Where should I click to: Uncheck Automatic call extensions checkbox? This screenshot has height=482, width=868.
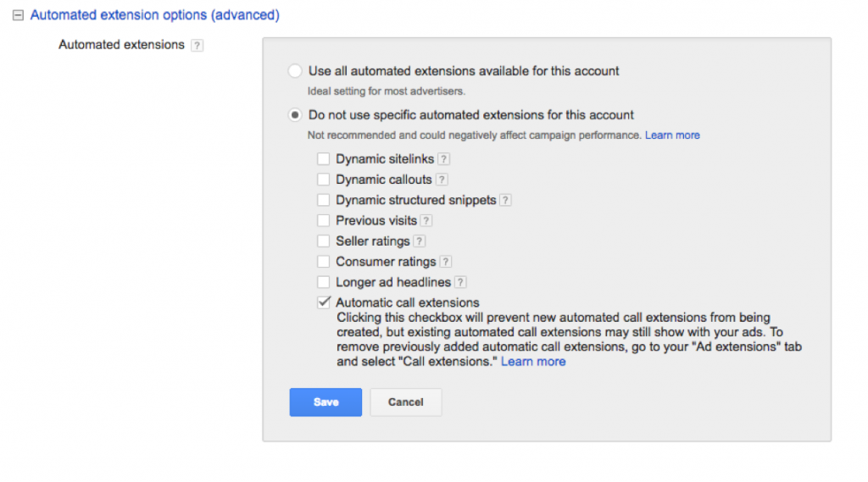pos(323,302)
